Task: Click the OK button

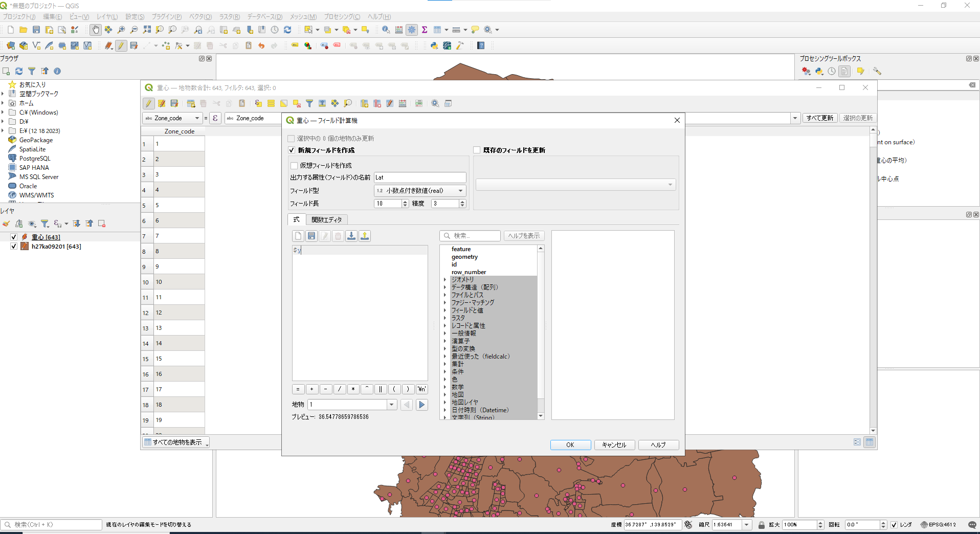Action: click(570, 445)
